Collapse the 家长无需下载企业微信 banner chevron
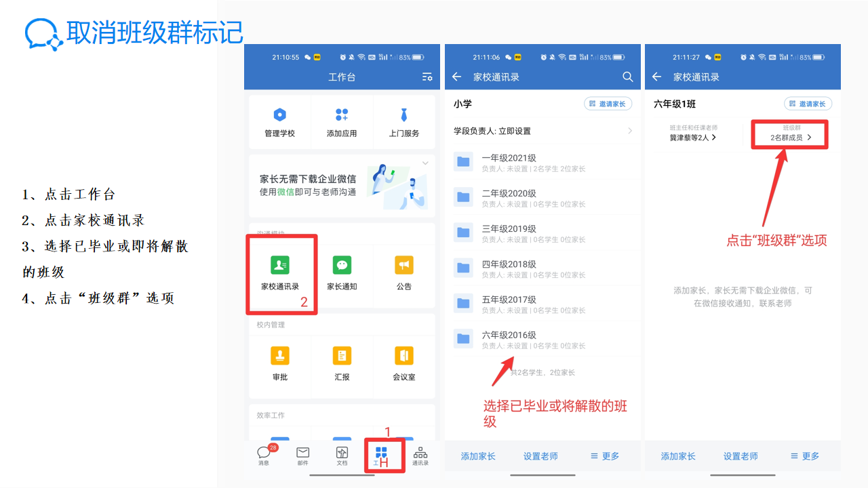This screenshot has width=868, height=488. pos(425,163)
